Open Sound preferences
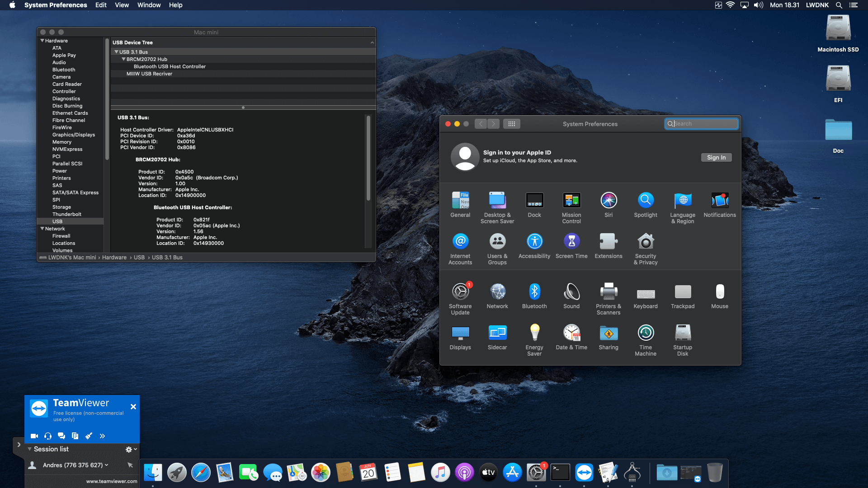868x488 pixels. click(571, 296)
